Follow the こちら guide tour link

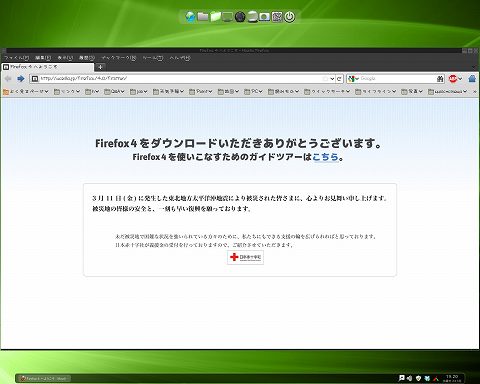(325, 157)
